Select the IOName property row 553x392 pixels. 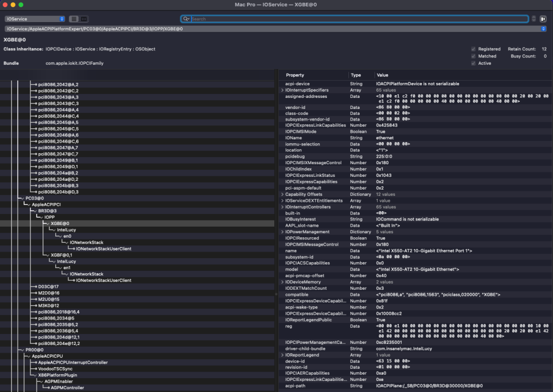(x=415, y=138)
